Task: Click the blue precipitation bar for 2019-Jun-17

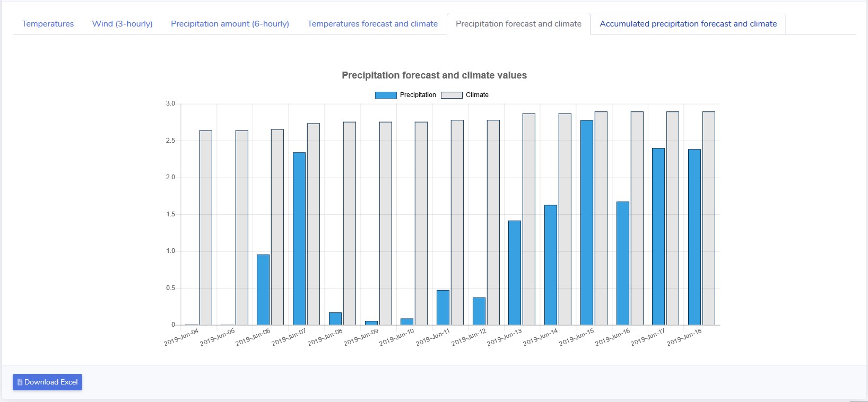Action: (658, 237)
